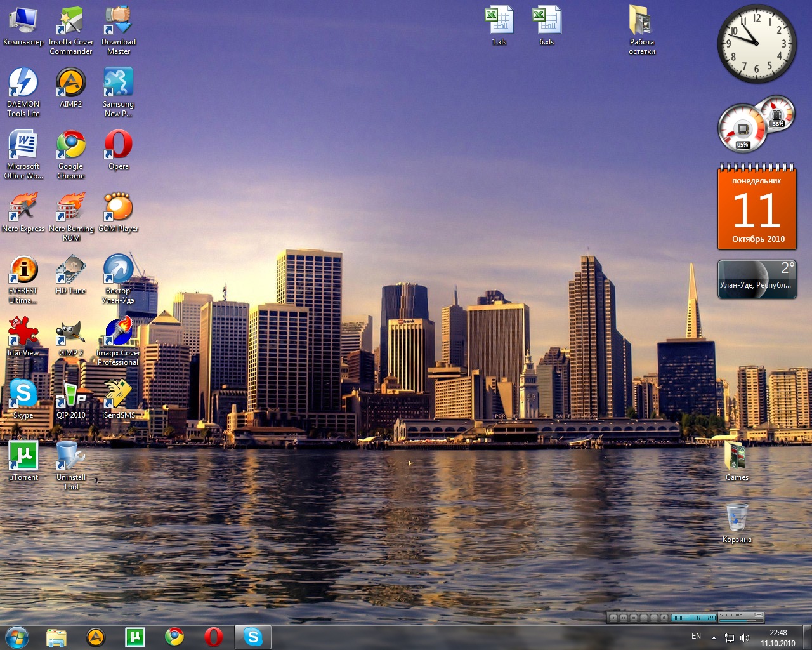Open the QIP 2010 desktop icon
Viewport: 812px width, 650px height.
coord(71,395)
